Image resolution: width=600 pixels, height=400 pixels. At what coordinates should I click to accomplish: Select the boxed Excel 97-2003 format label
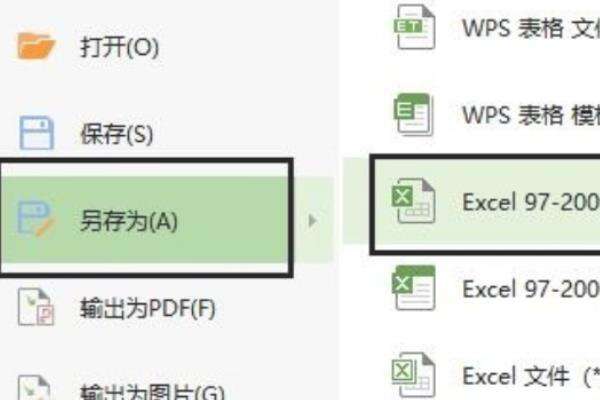tap(531, 202)
